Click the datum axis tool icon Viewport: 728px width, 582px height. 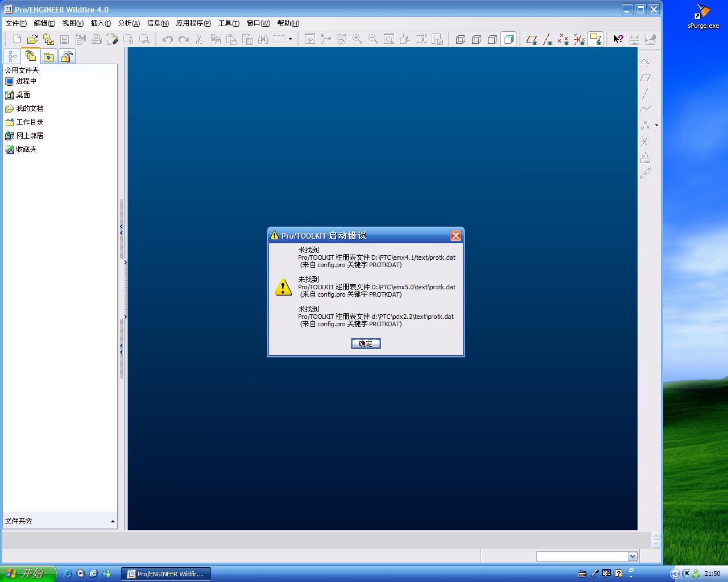coord(645,94)
